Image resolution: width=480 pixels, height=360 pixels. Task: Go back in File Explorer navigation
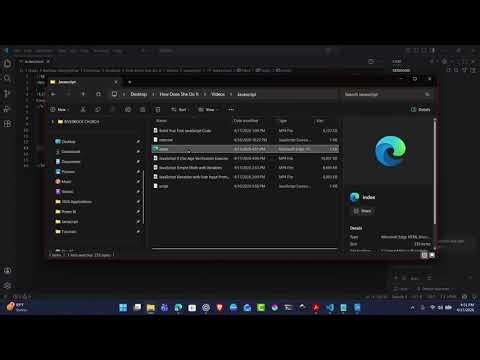pos(53,94)
